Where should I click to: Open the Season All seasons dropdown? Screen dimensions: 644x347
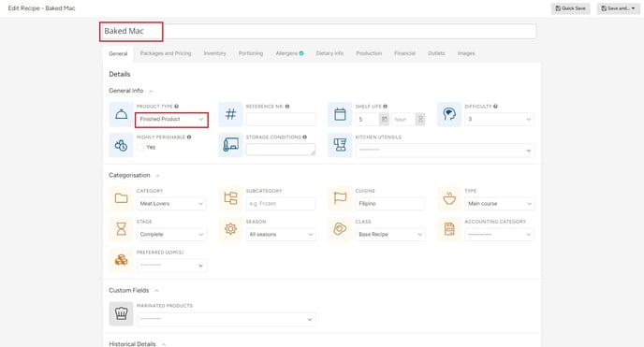pyautogui.click(x=281, y=234)
